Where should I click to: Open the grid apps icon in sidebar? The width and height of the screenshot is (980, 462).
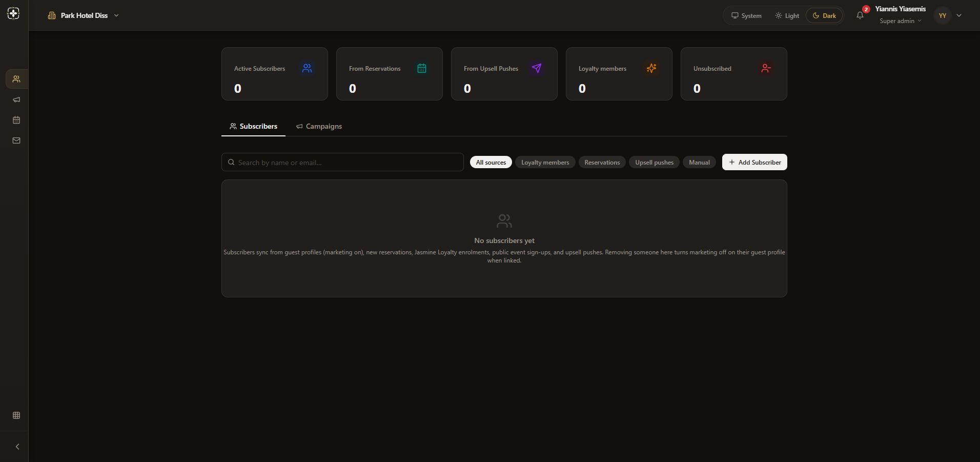tap(16, 415)
